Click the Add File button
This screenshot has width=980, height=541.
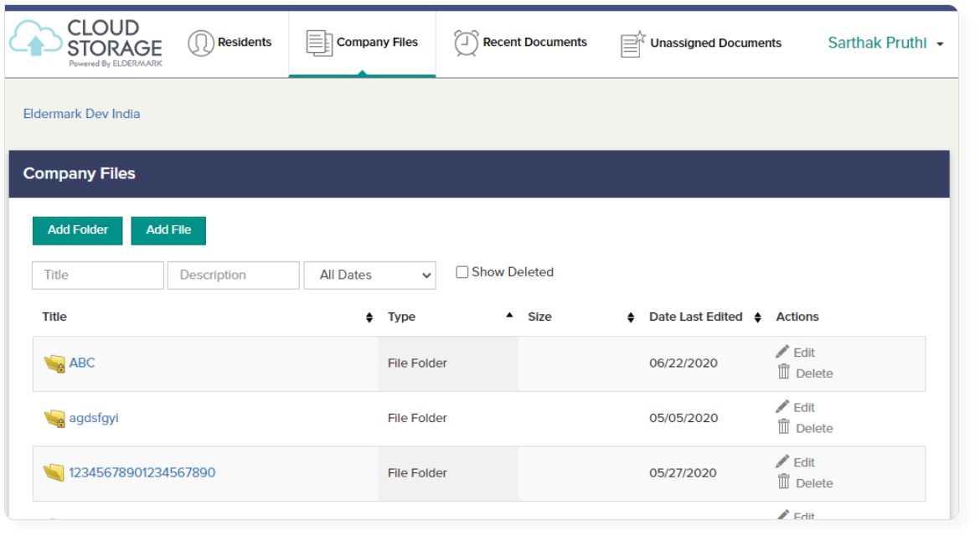tap(168, 230)
